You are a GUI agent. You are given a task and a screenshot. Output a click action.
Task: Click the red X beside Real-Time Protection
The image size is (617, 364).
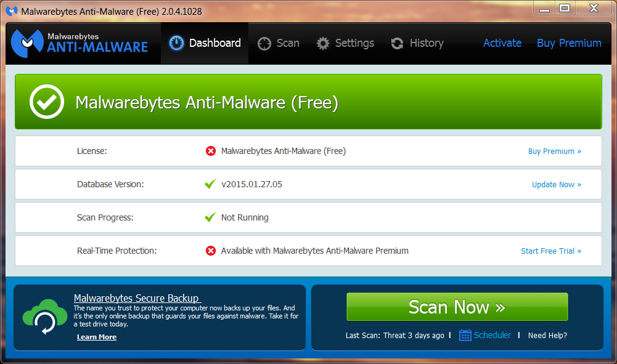tap(211, 251)
